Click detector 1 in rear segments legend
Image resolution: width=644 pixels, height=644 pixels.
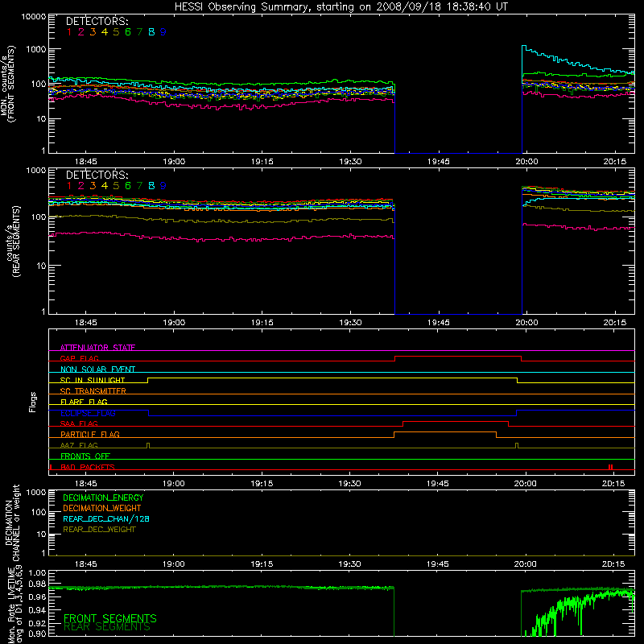tap(69, 186)
